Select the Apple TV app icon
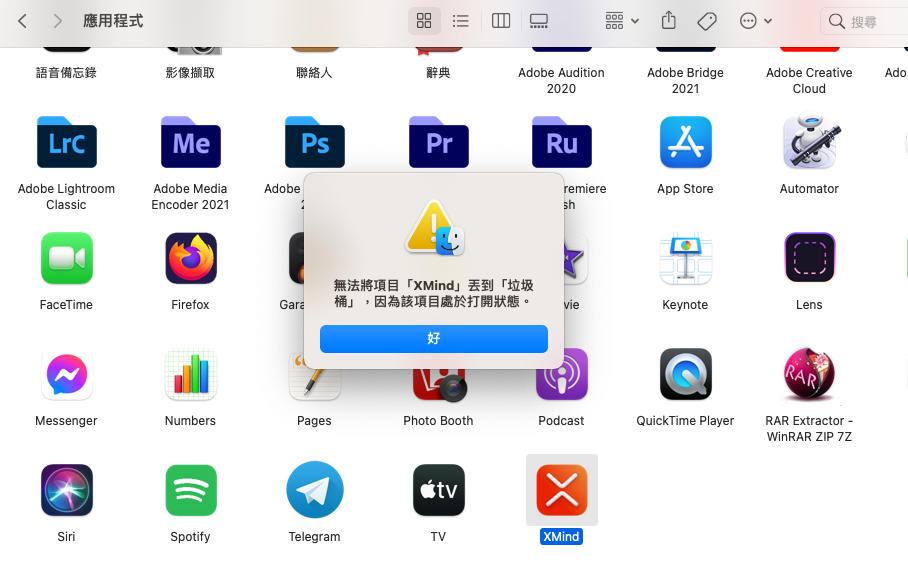 [x=438, y=490]
